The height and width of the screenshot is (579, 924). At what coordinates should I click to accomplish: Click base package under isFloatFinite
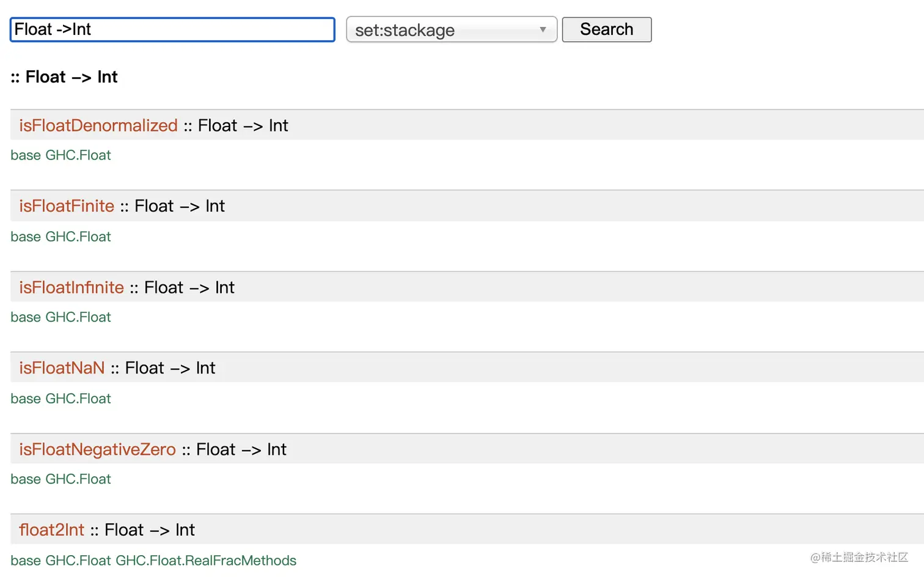click(26, 237)
